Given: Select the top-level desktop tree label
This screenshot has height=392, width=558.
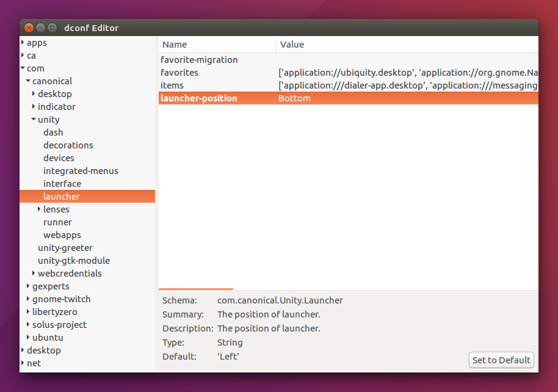Looking at the screenshot, I should pos(44,350).
